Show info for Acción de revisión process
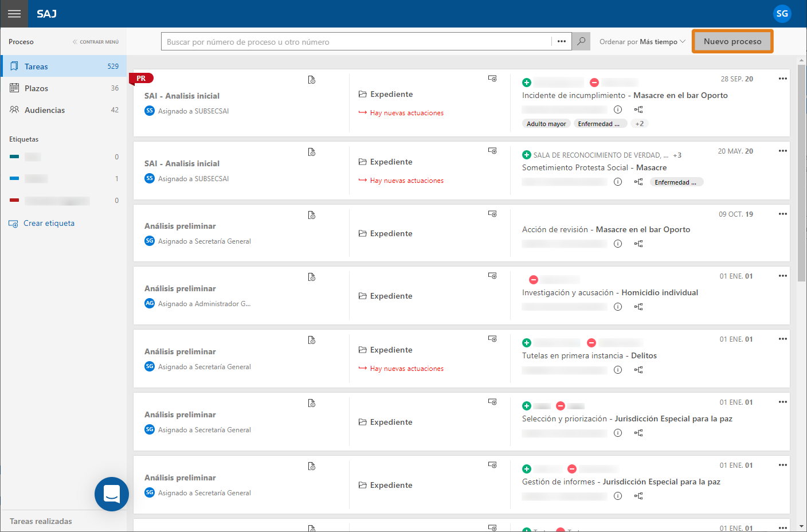This screenshot has width=807, height=532. tap(618, 244)
